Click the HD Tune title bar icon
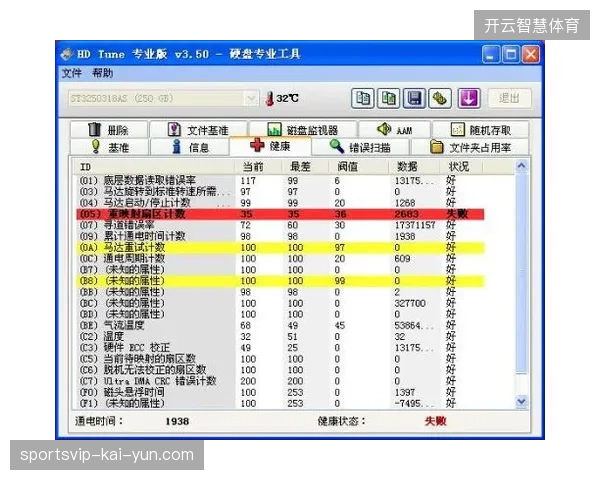This screenshot has height=480, width=600. [67, 54]
